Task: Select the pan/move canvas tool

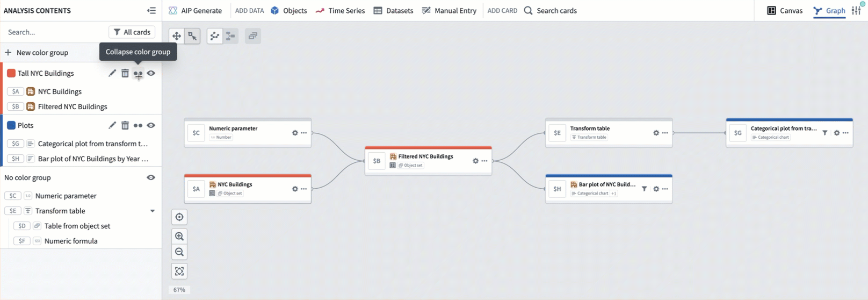Action: coord(177,36)
